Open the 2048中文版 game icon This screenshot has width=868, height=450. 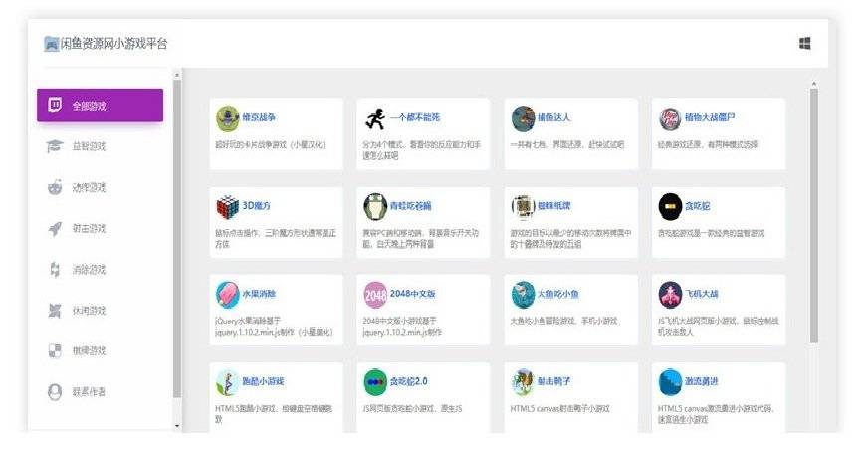coord(375,295)
